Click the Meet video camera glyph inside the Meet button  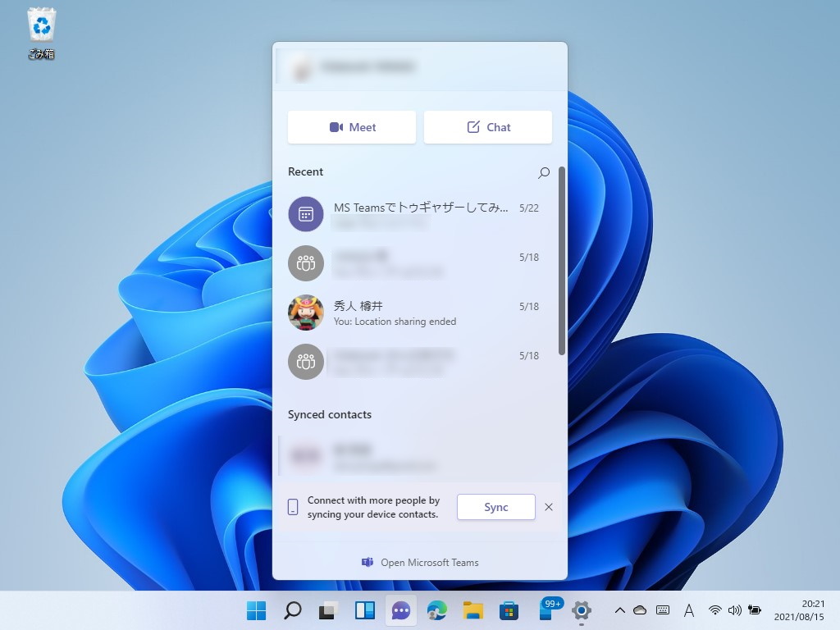[x=336, y=127]
